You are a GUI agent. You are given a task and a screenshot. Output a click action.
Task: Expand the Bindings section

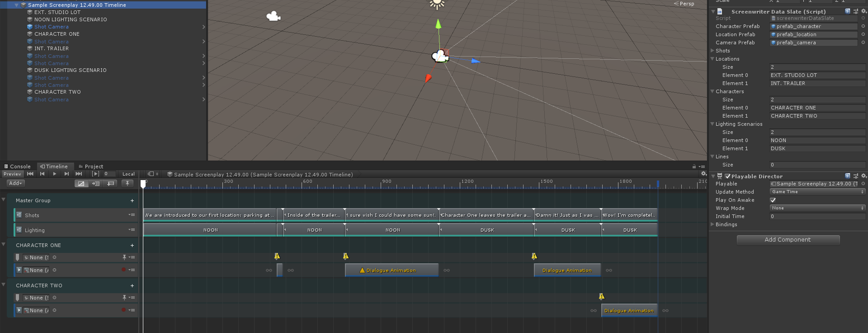pyautogui.click(x=712, y=224)
